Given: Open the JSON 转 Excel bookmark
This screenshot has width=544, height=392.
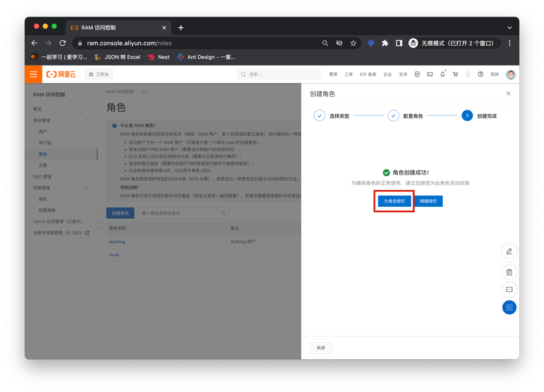Looking at the screenshot, I should (x=117, y=57).
